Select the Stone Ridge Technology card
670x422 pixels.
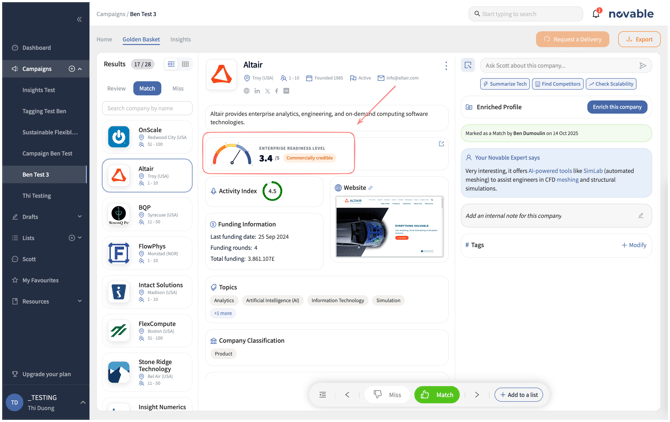[x=147, y=372]
